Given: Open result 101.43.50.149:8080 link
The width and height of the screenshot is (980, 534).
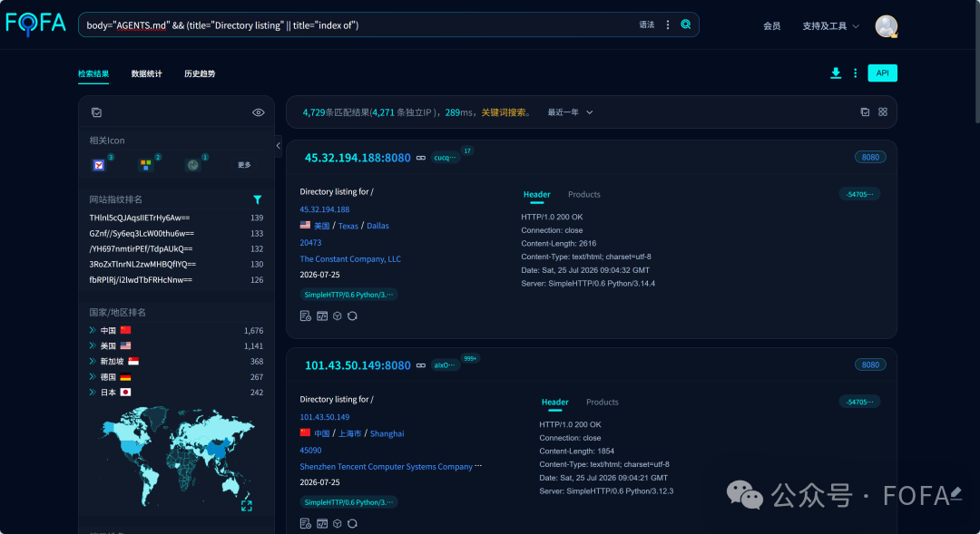Looking at the screenshot, I should point(358,365).
